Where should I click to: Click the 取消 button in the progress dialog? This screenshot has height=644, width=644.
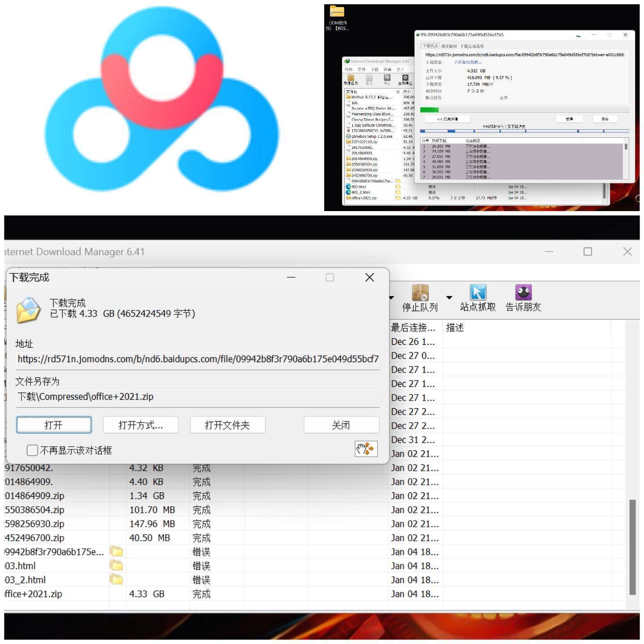[605, 119]
